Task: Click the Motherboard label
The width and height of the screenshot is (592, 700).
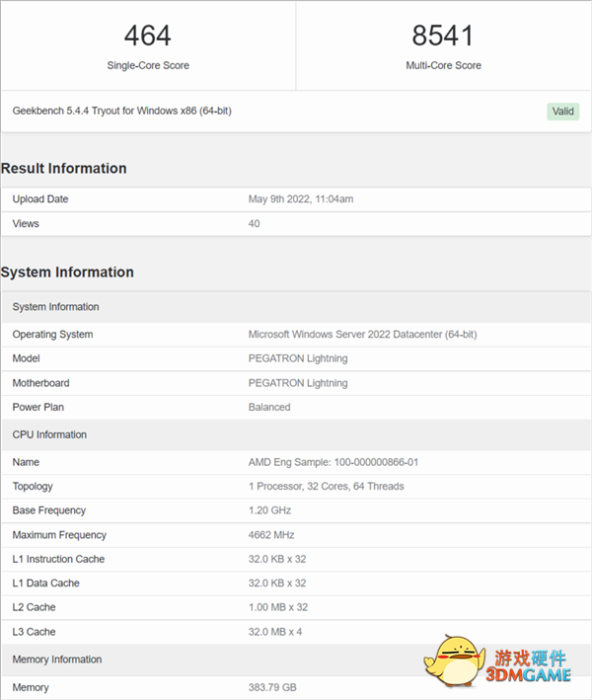Action: [40, 383]
